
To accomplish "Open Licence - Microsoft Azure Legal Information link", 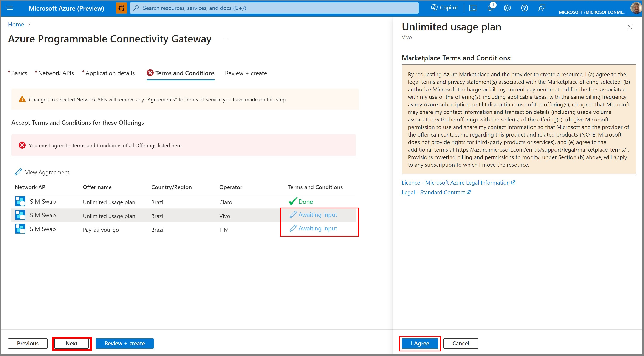I will [x=458, y=183].
